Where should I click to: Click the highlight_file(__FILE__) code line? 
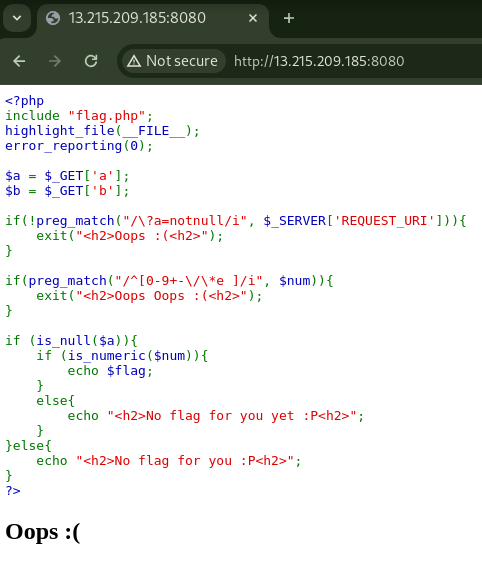click(102, 131)
